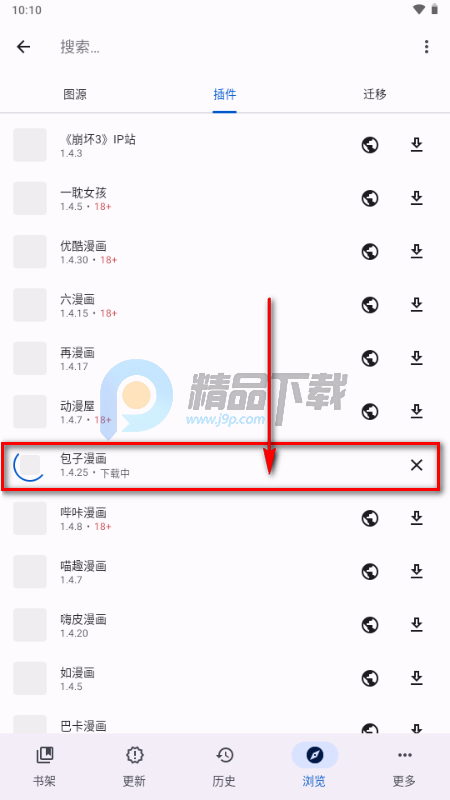Switch to the 图源 tab
Image resolution: width=450 pixels, height=800 pixels.
75,94
